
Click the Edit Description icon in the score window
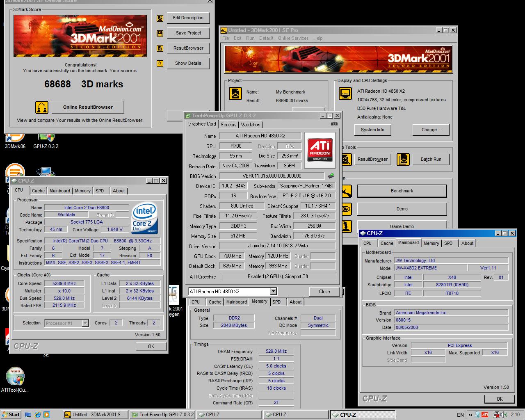click(x=160, y=18)
